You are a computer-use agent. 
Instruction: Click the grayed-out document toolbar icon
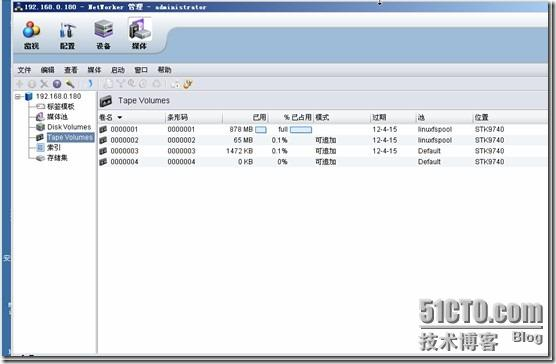click(109, 84)
